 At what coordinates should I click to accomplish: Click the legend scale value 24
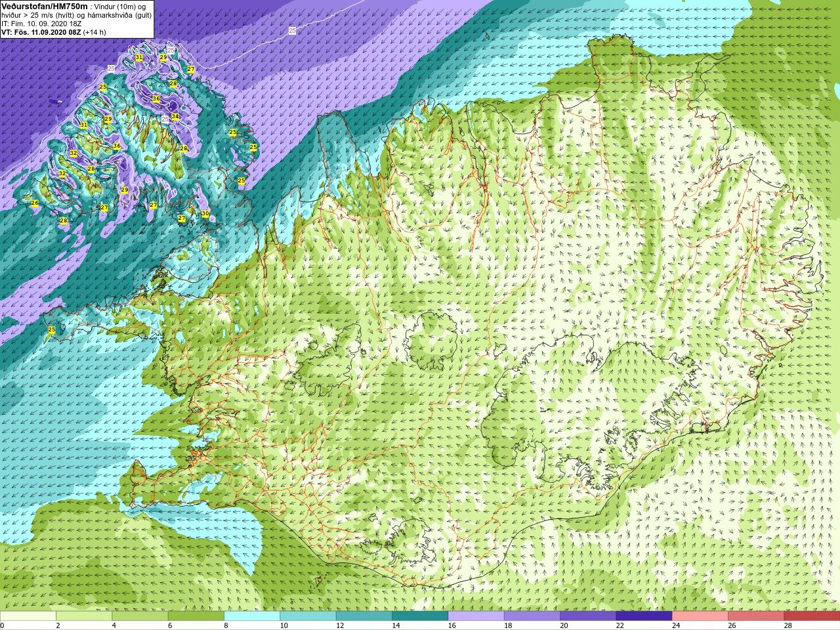[676, 625]
